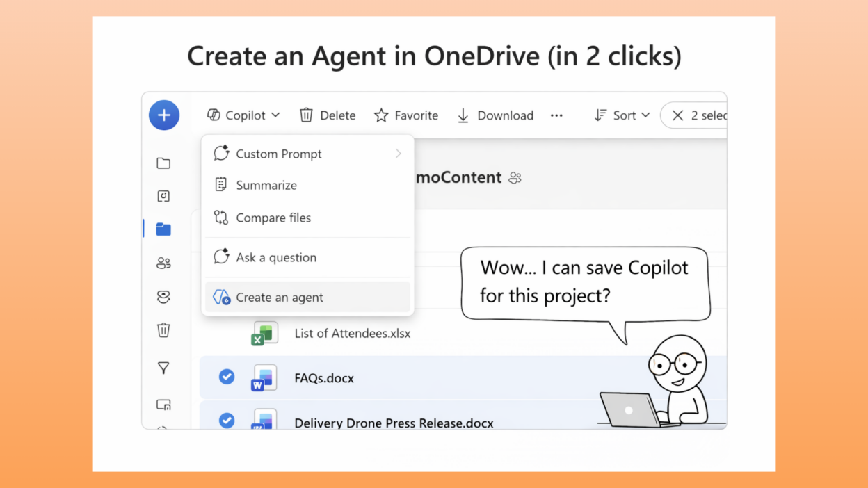Click the Word icon beside FAQs.docx
This screenshot has width=868, height=488.
pos(264,377)
